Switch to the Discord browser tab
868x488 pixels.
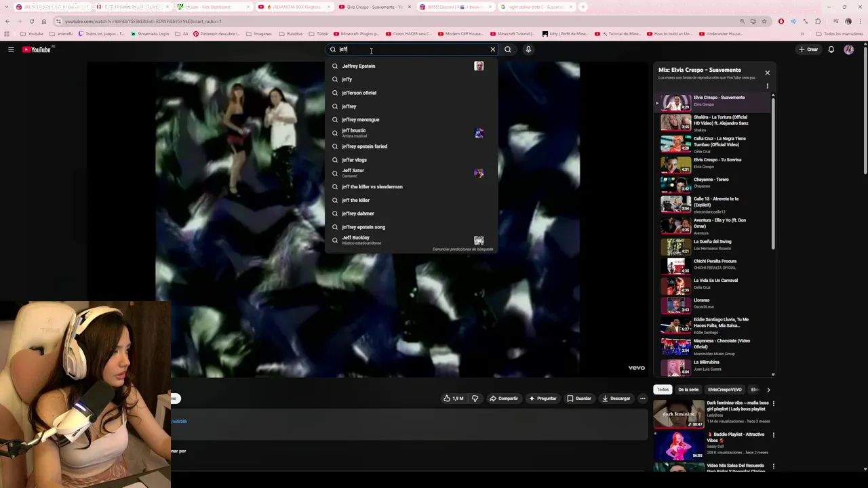pos(456,7)
